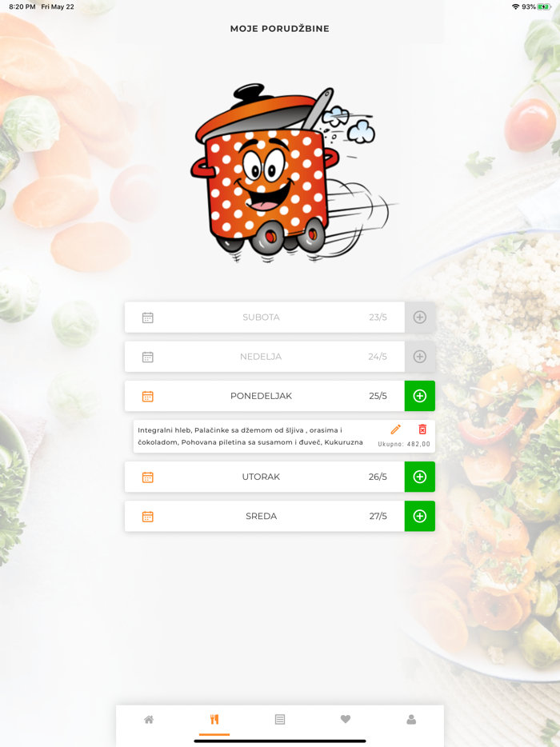Open the Home tab in the bottom bar
Viewport: 560px width, 747px height.
click(x=149, y=719)
